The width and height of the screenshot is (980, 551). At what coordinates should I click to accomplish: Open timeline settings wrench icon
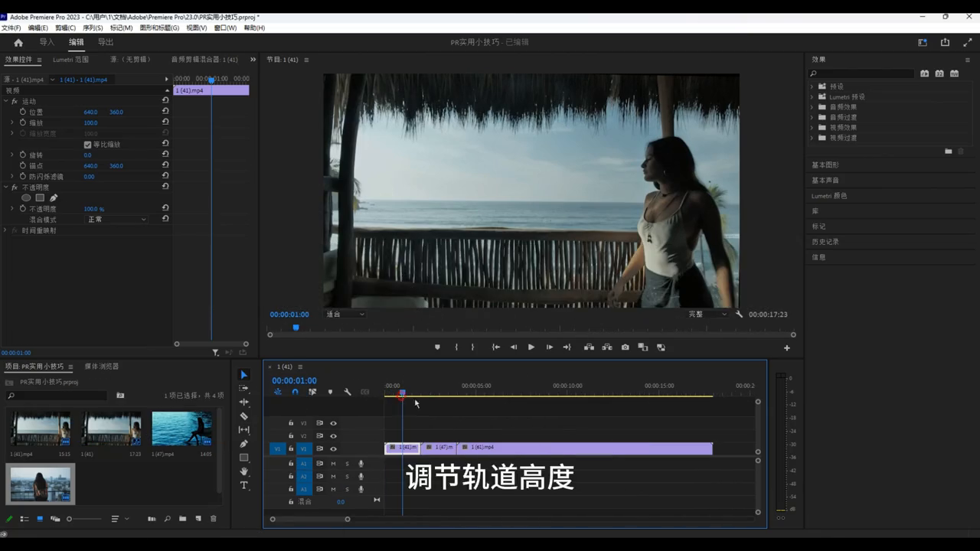[348, 392]
